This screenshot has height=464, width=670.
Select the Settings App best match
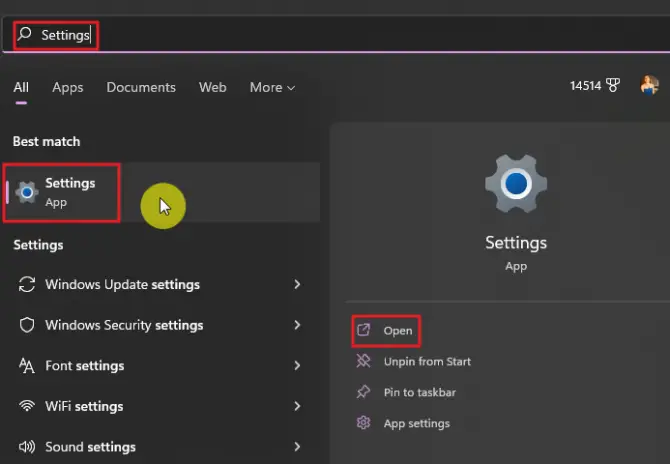(162, 192)
